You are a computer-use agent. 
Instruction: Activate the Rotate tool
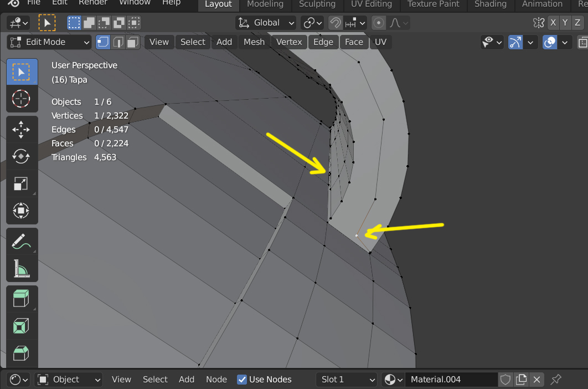click(22, 157)
